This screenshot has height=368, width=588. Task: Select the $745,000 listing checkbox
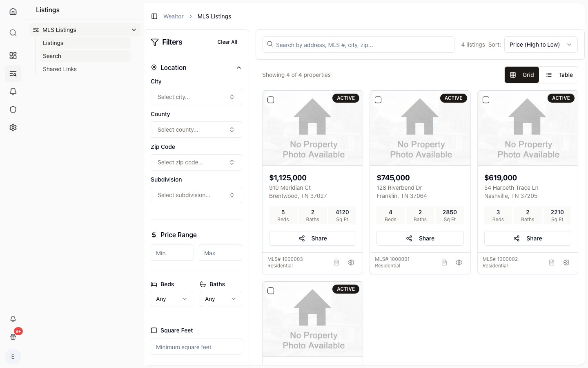pyautogui.click(x=378, y=100)
